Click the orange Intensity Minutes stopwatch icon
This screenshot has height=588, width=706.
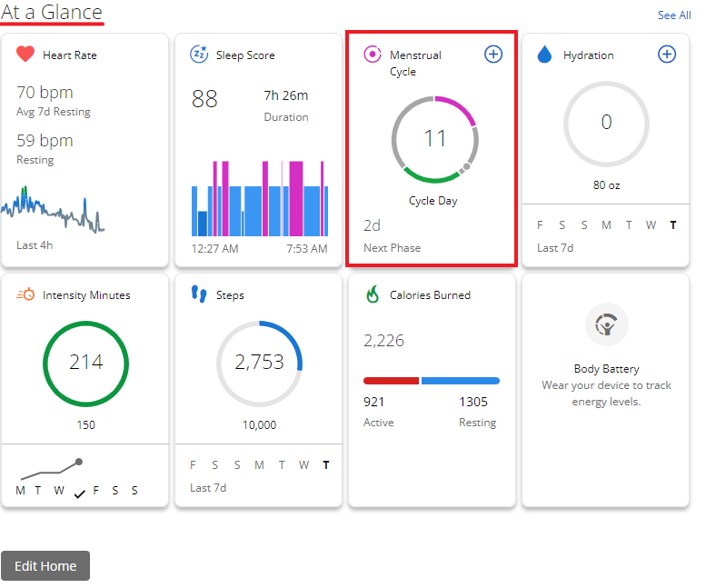click(x=25, y=294)
